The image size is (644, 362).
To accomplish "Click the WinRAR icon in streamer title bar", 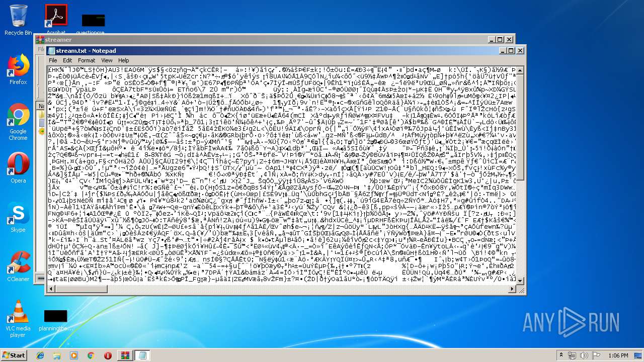I will 40,40.
